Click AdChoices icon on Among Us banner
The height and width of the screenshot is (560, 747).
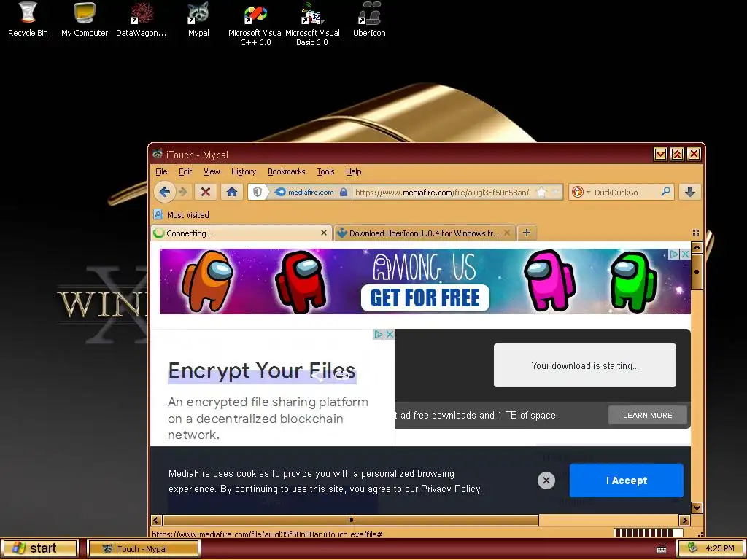pos(674,254)
